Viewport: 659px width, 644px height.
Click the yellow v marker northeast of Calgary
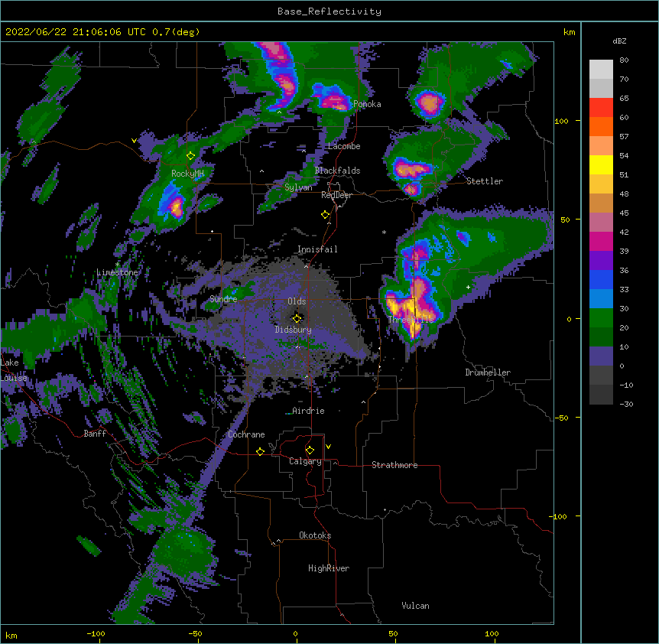(x=328, y=447)
